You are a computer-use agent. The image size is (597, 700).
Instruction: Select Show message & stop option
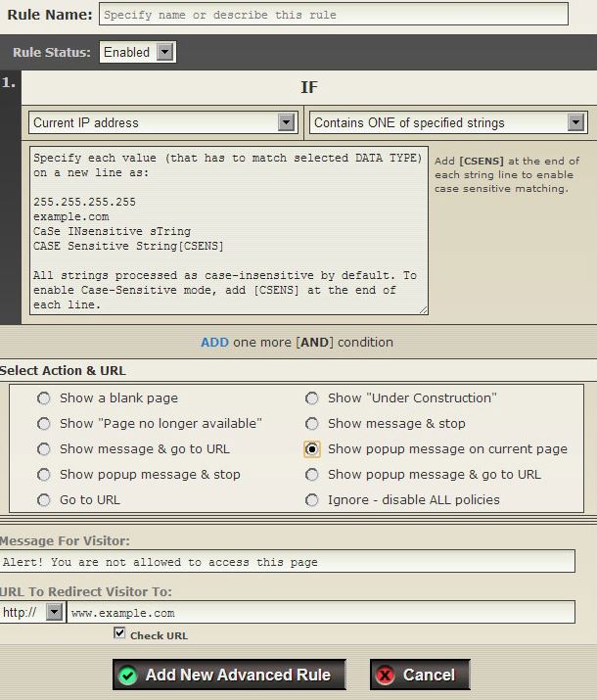(x=312, y=423)
